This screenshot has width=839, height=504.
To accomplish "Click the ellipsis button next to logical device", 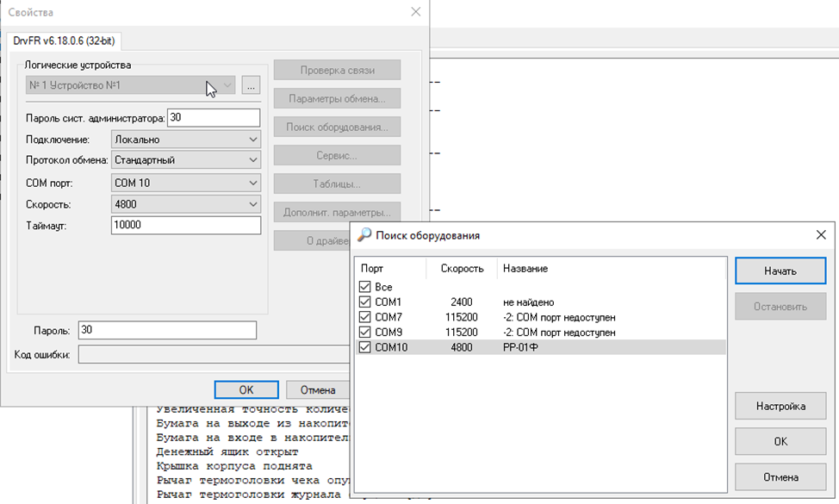I will tap(251, 85).
